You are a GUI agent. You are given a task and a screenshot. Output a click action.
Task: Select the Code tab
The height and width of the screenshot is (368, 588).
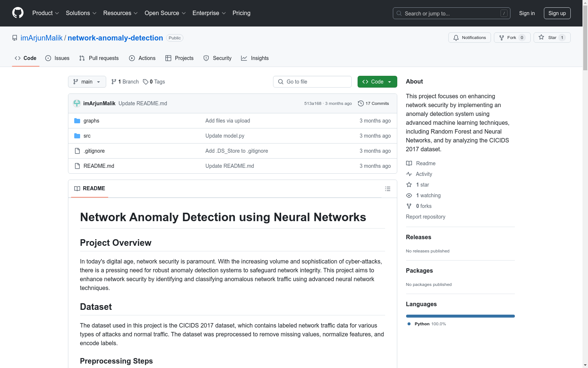pos(26,58)
